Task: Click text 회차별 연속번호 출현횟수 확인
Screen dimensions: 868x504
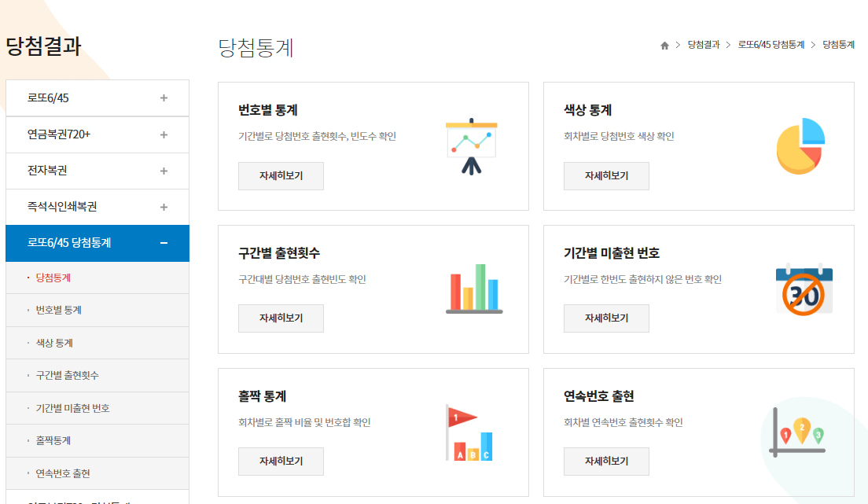Action: point(623,422)
